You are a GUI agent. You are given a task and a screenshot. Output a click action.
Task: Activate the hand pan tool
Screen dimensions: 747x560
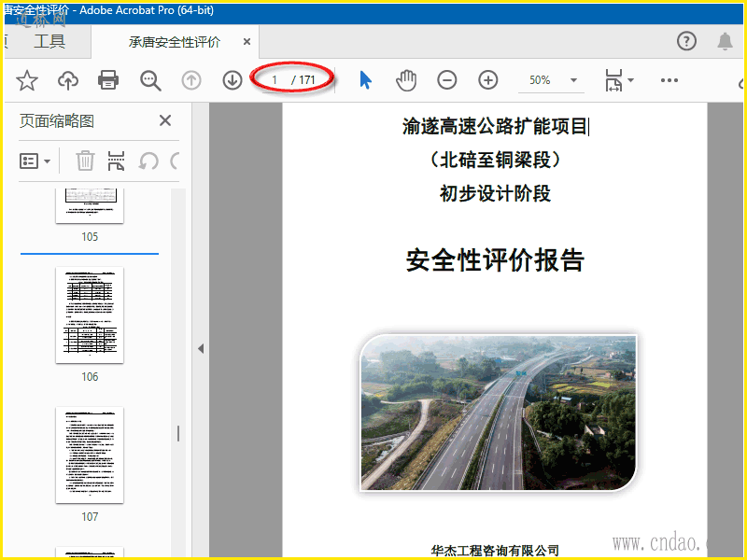point(406,80)
